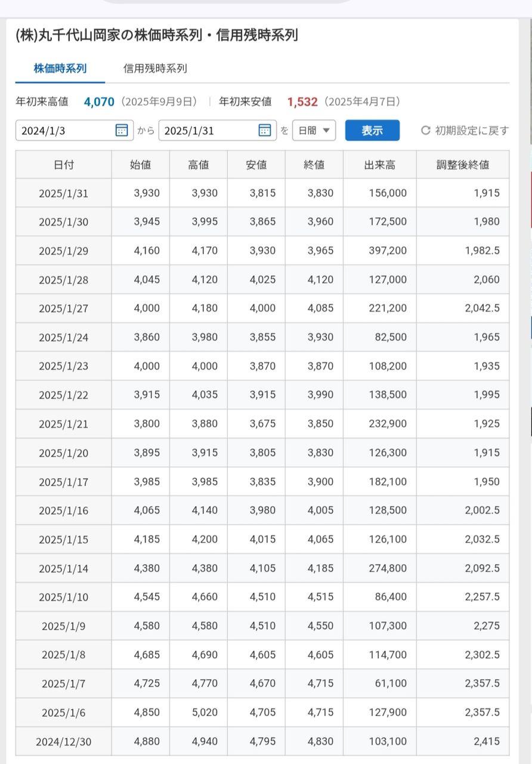Select the 2024/12/30 date row cell
This screenshot has height=764, width=532.
pos(64,742)
